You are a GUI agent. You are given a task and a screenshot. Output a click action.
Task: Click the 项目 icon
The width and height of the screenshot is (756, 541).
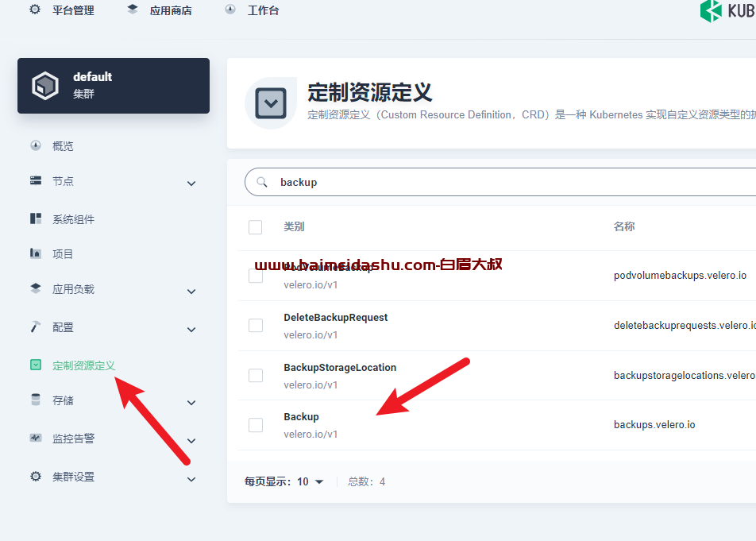36,253
